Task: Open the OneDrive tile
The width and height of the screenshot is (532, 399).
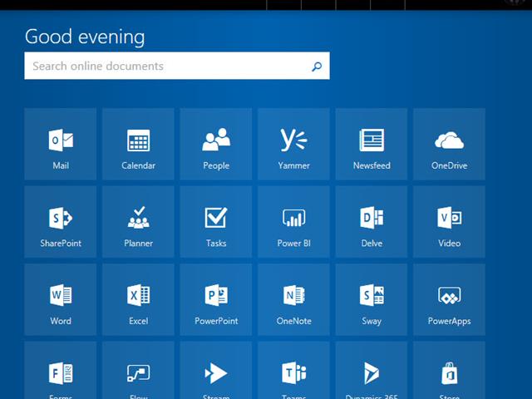Action: click(x=449, y=144)
